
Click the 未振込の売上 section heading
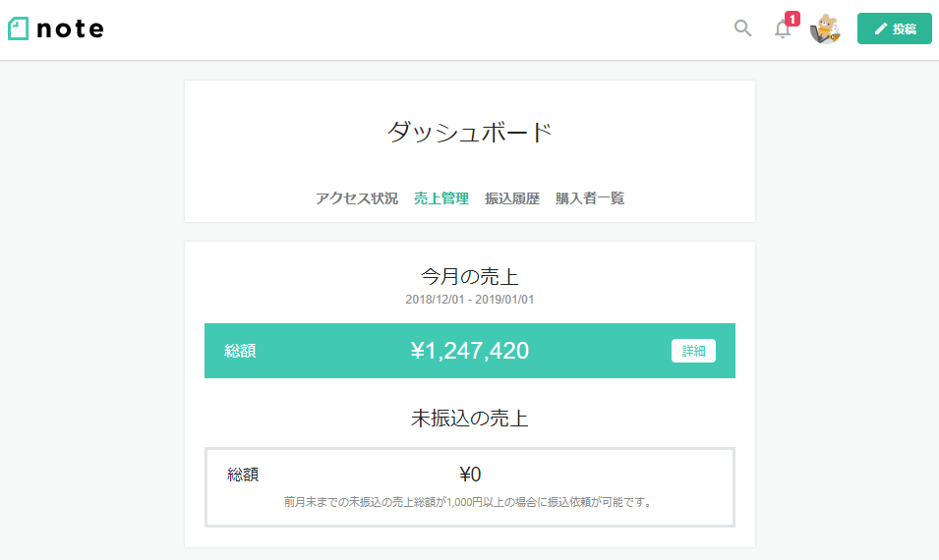click(470, 419)
